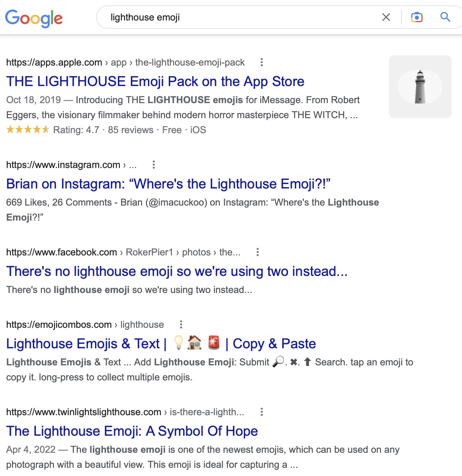Image resolution: width=462 pixels, height=476 pixels.
Task: Click the lighthouse thumbnail image
Action: (x=420, y=87)
